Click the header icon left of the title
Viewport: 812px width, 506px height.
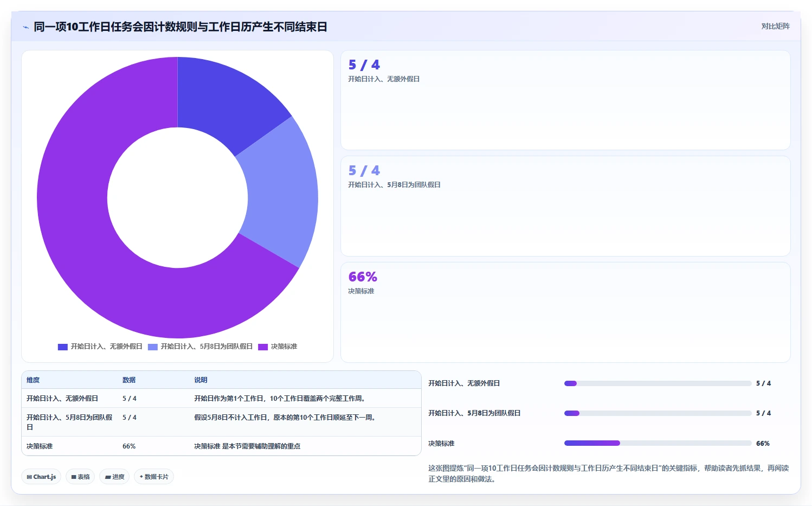25,27
